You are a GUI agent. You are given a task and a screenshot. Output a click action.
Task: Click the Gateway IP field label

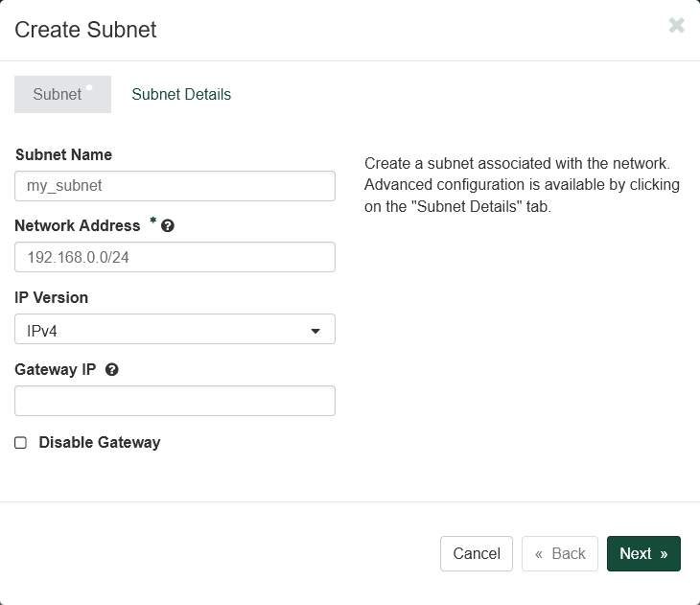[56, 369]
